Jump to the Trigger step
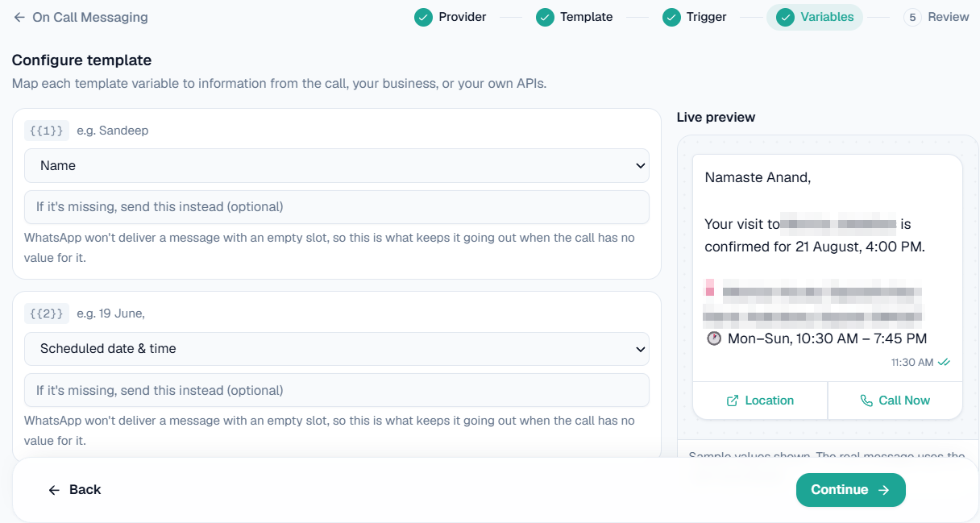Image resolution: width=980 pixels, height=523 pixels. [695, 17]
